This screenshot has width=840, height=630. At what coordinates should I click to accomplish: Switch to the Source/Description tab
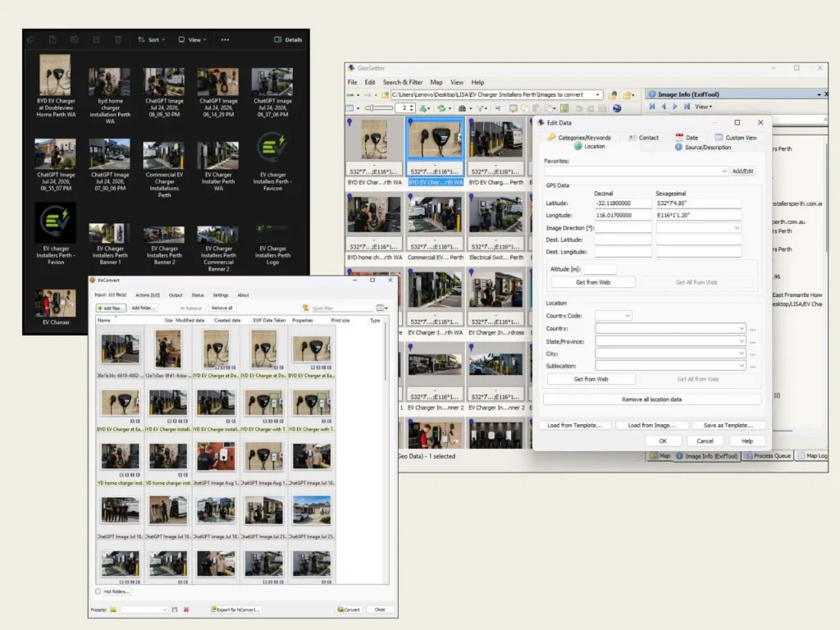click(702, 147)
